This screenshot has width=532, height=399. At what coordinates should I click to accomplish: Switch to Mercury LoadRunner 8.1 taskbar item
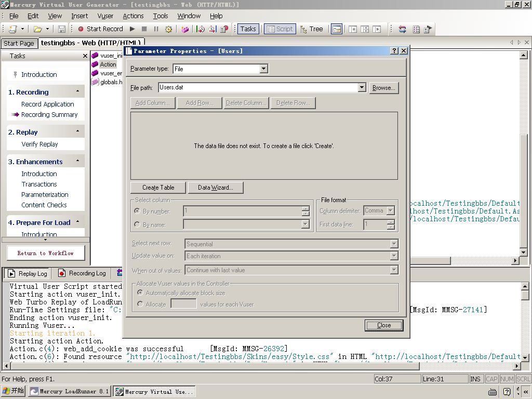tap(70, 392)
